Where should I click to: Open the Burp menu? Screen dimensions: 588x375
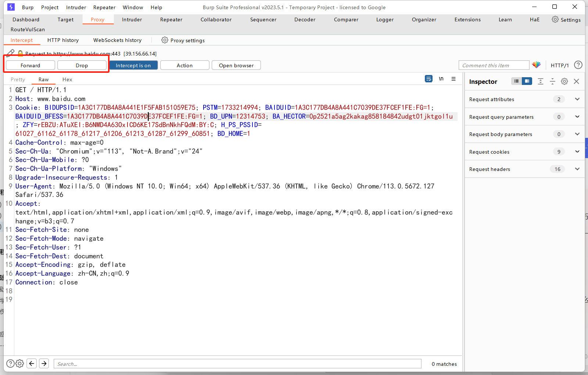pos(28,7)
